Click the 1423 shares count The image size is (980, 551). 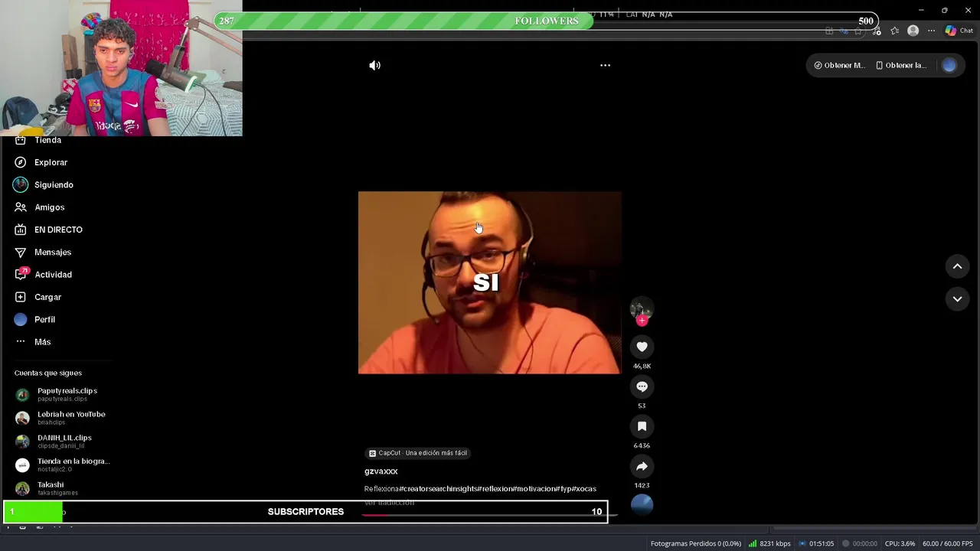coord(642,485)
